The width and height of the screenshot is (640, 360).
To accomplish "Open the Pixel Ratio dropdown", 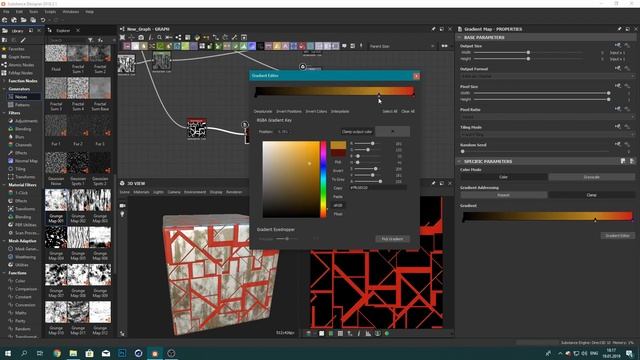I will click(547, 117).
